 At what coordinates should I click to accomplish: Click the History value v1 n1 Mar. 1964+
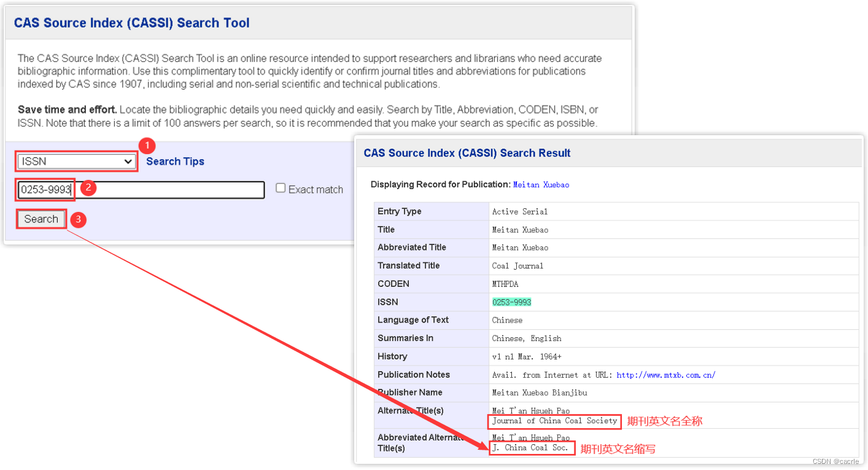pos(527,356)
